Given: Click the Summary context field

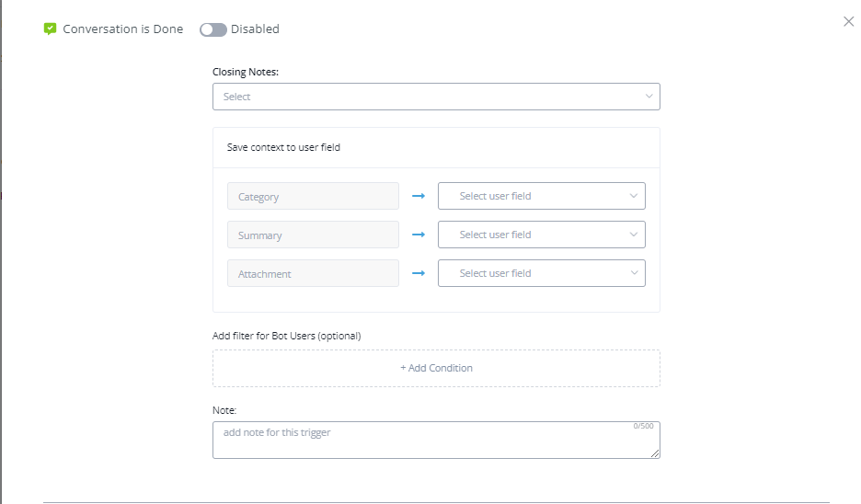Looking at the screenshot, I should [313, 235].
